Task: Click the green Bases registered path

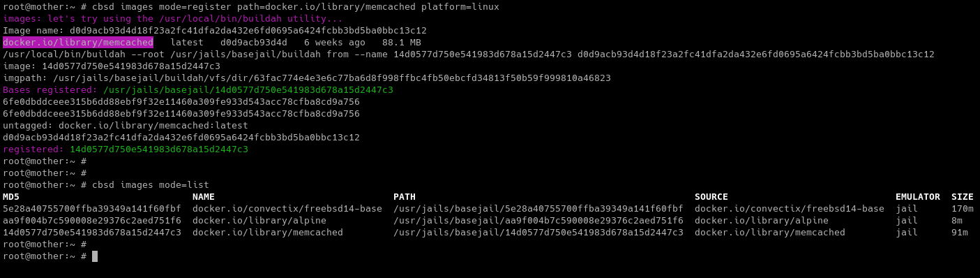Action: tap(248, 90)
